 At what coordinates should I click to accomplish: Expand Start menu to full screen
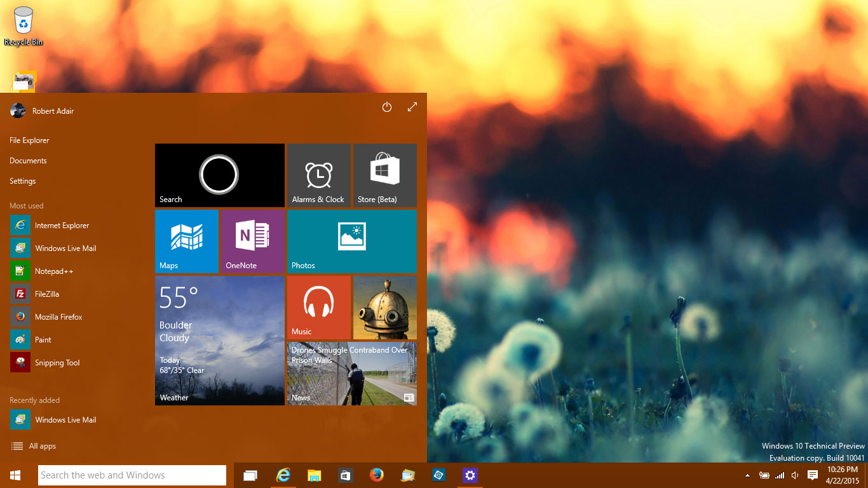point(412,107)
